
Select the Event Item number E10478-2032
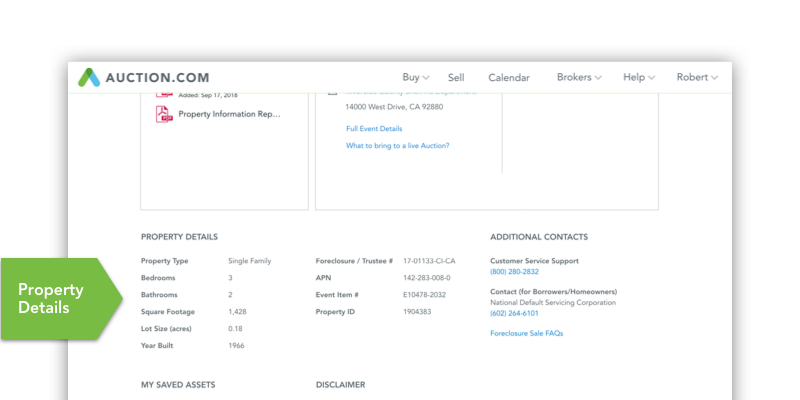tap(427, 295)
